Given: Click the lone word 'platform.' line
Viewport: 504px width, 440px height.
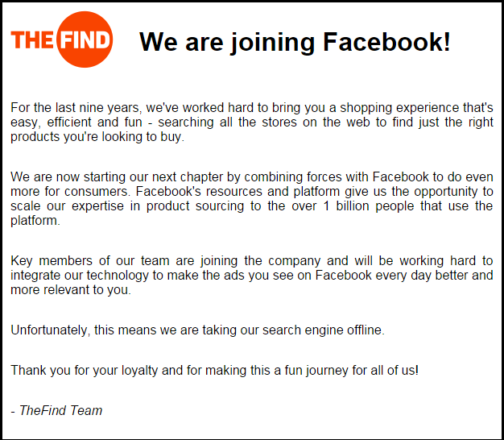Looking at the screenshot, I should tap(35, 221).
